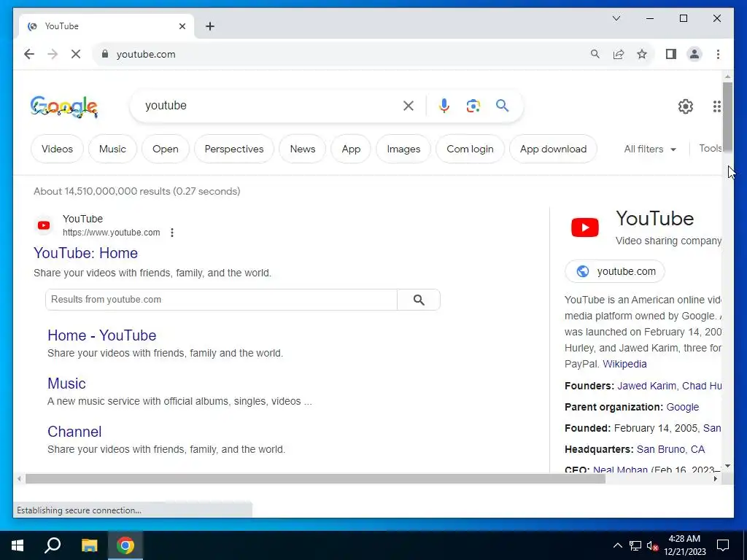Click the scroll down arrow on vertical scrollbar
The height and width of the screenshot is (560, 747).
tap(727, 466)
